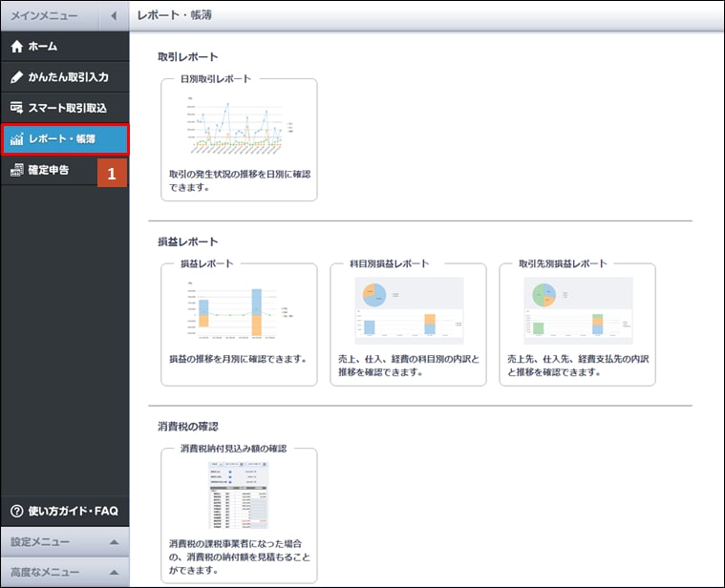Viewport: 725px width, 588px height.
Task: Click the 日別取引レポート card title
Action: coord(216,79)
